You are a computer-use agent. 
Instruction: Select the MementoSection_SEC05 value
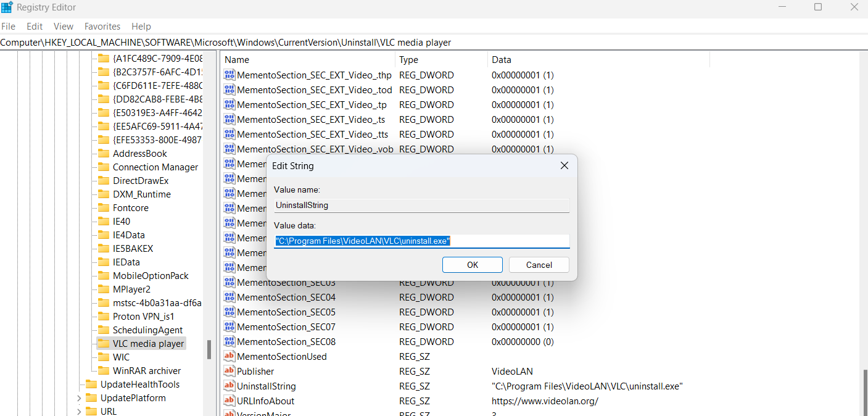pyautogui.click(x=286, y=312)
